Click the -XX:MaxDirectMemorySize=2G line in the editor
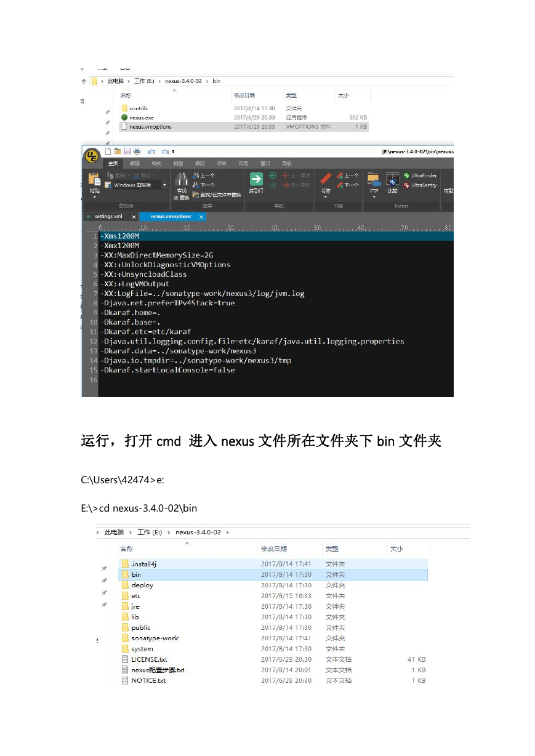 tap(157, 255)
